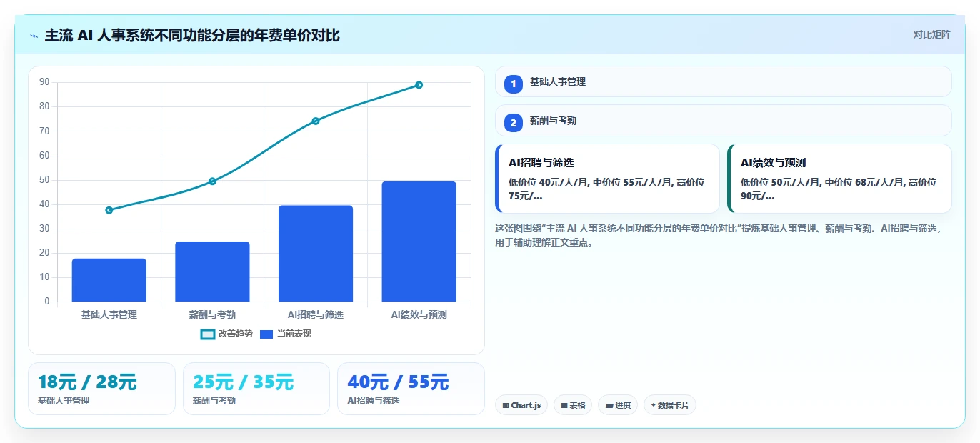Click the 进度 tag label
This screenshot has width=980, height=443.
[623, 405]
